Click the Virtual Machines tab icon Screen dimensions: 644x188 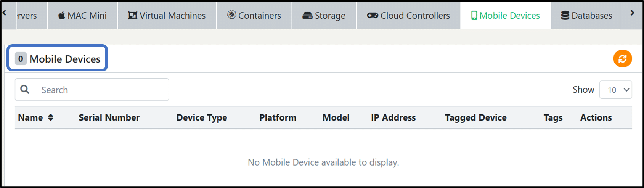coord(132,16)
